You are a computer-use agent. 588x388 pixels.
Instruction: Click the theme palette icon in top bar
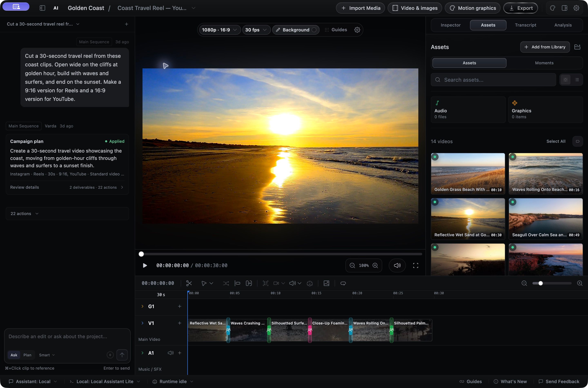[x=553, y=8]
